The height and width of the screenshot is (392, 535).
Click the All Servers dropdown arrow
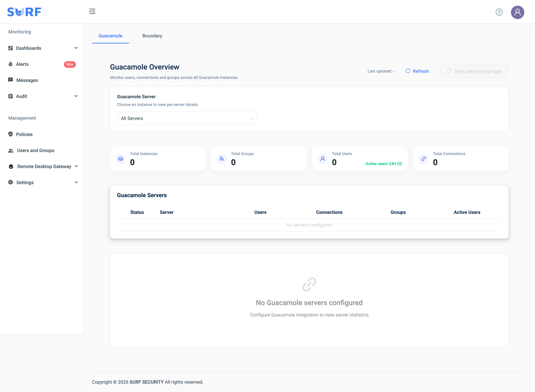click(x=252, y=118)
